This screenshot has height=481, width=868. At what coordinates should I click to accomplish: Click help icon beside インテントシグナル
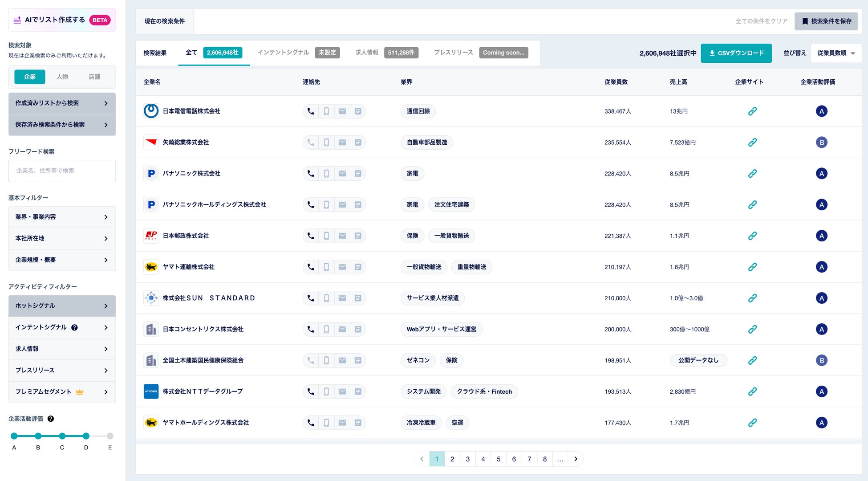click(x=74, y=327)
